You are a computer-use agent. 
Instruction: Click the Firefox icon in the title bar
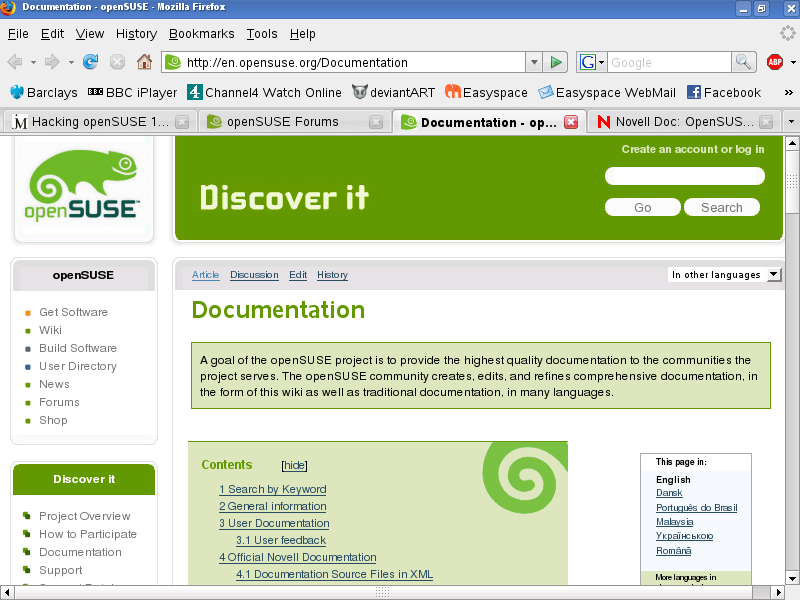click(8, 8)
